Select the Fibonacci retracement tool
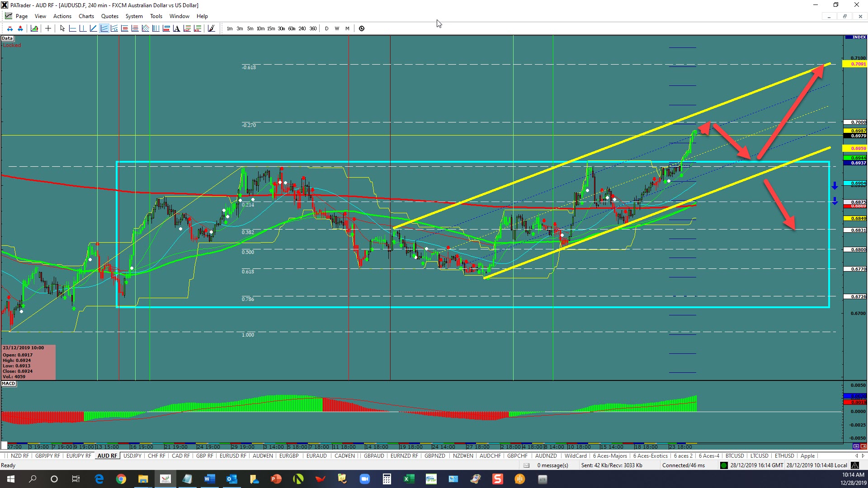The image size is (868, 488). tap(124, 28)
